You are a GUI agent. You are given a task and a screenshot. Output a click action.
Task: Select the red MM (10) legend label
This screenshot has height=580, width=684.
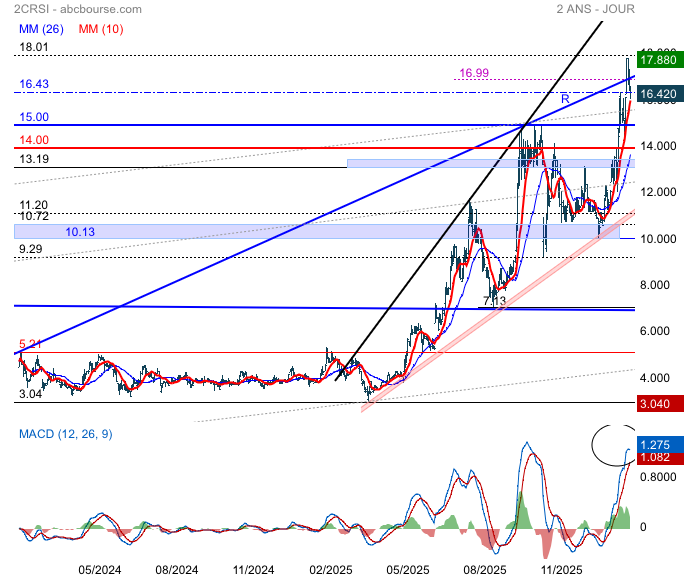(101, 29)
